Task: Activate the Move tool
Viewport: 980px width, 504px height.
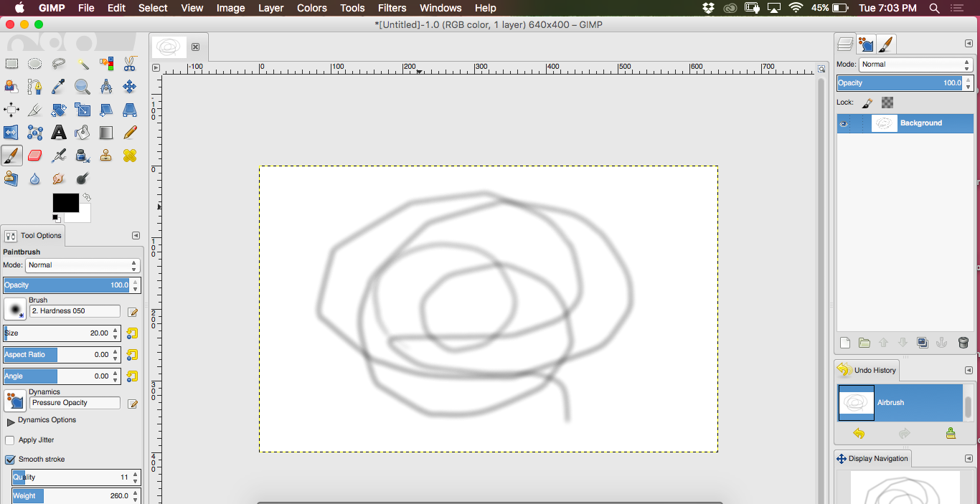Action: point(130,87)
